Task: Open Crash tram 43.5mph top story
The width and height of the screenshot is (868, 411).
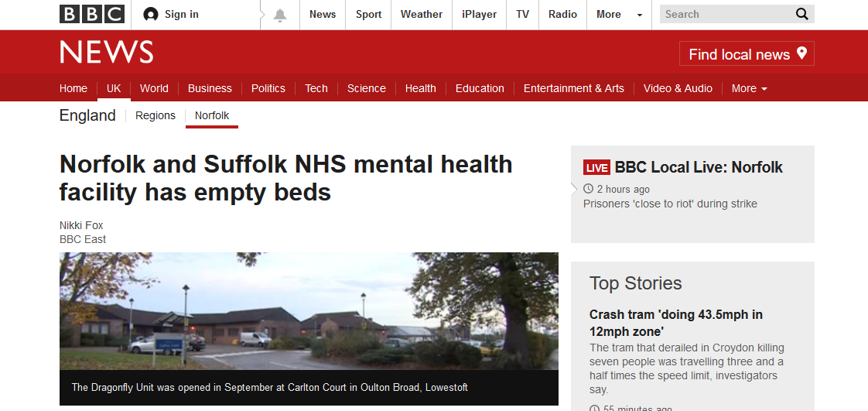Action: click(x=676, y=323)
